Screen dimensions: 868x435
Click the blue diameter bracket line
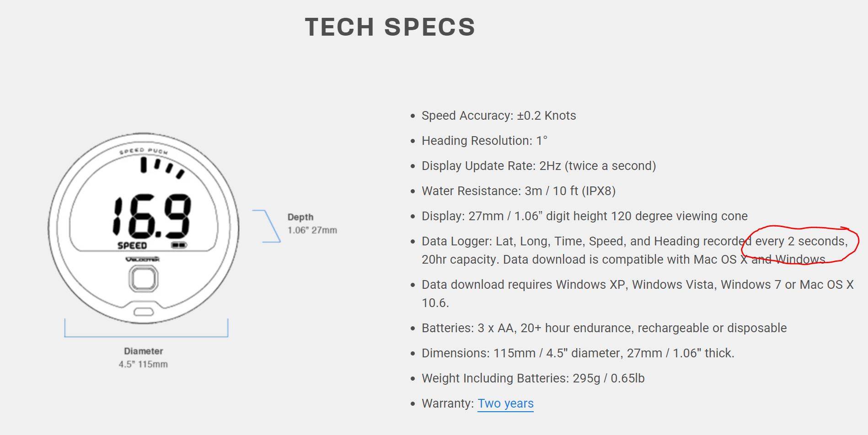(x=146, y=336)
